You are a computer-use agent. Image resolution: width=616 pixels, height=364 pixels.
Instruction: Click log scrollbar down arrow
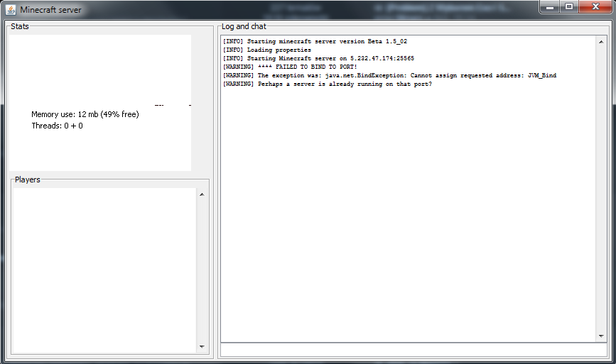(x=601, y=336)
